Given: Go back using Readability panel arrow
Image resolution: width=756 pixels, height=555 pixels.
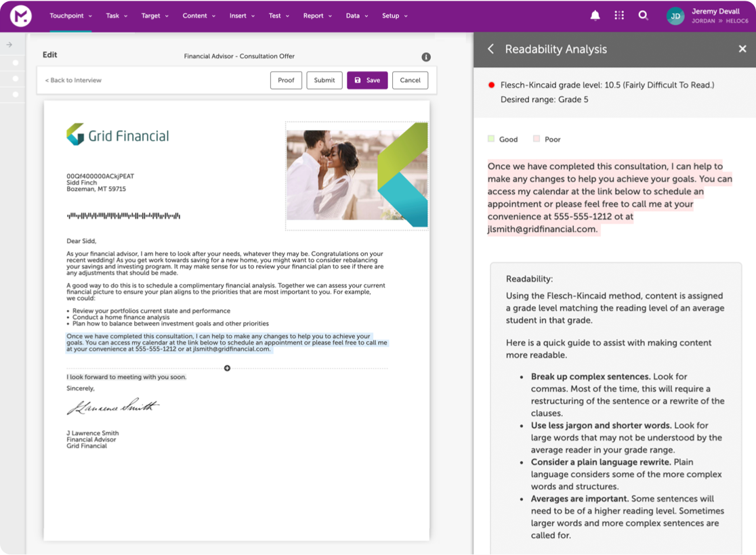Looking at the screenshot, I should [491, 49].
